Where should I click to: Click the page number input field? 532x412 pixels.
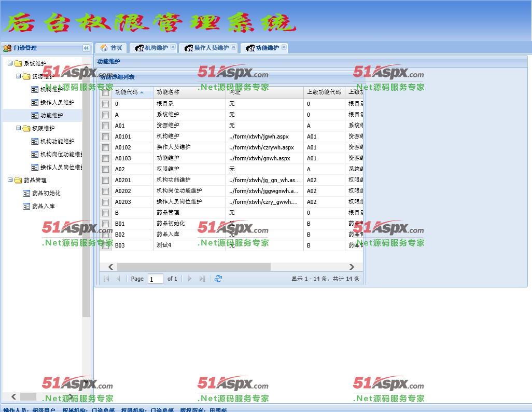156,279
